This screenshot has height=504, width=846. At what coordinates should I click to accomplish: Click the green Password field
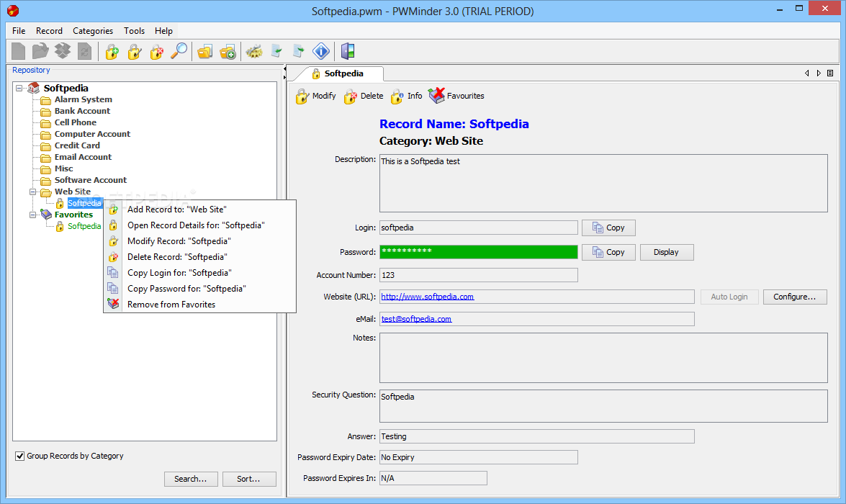479,252
